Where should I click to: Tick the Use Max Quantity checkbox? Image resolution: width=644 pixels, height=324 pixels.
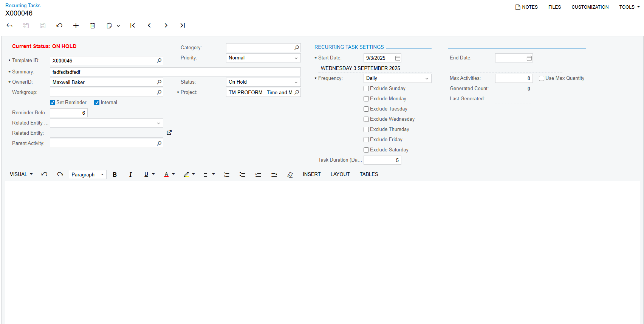[542, 78]
